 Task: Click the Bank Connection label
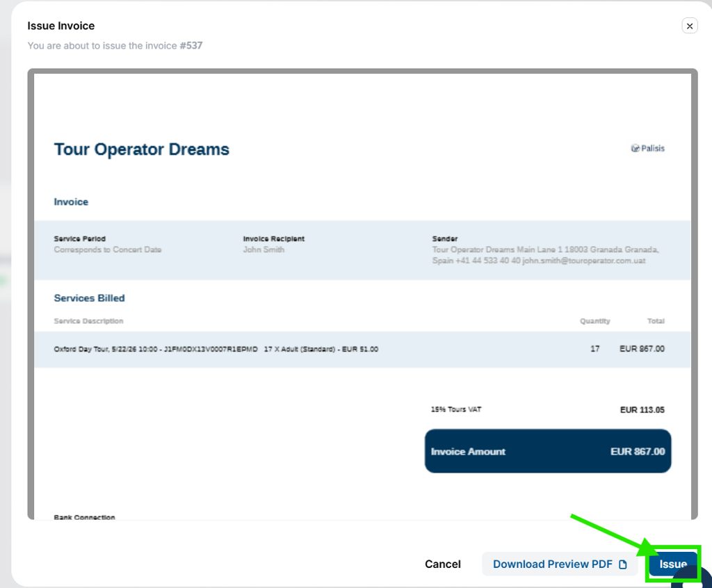coord(84,517)
